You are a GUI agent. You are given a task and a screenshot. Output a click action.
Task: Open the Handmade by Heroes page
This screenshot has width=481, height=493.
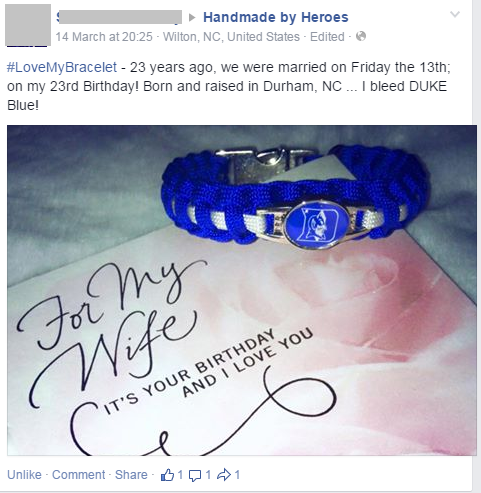tap(276, 17)
